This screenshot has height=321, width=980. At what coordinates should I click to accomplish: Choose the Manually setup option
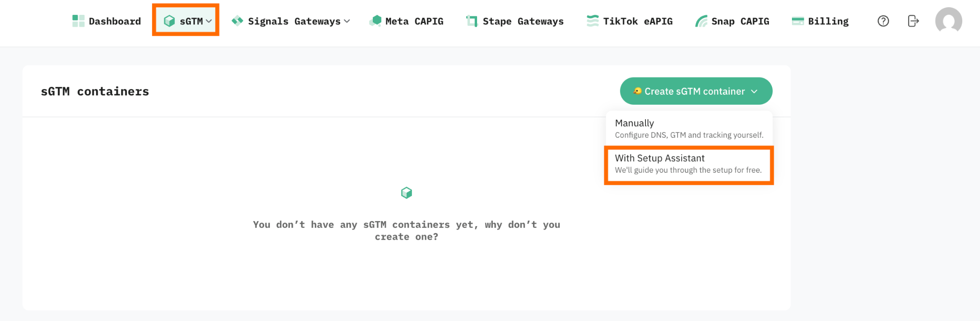click(x=689, y=129)
